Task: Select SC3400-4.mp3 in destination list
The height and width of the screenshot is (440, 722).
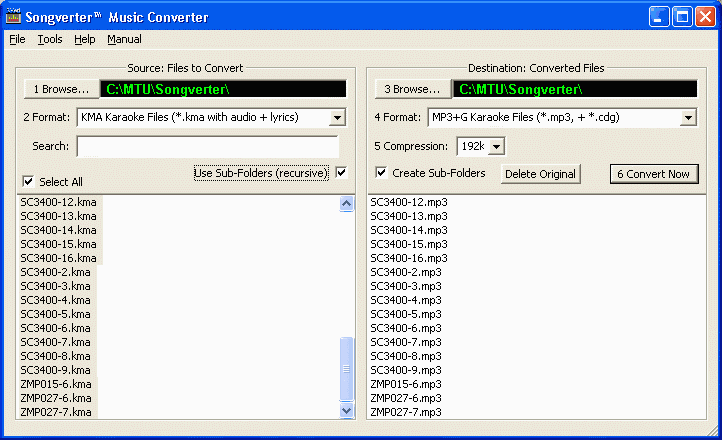Action: 406,301
